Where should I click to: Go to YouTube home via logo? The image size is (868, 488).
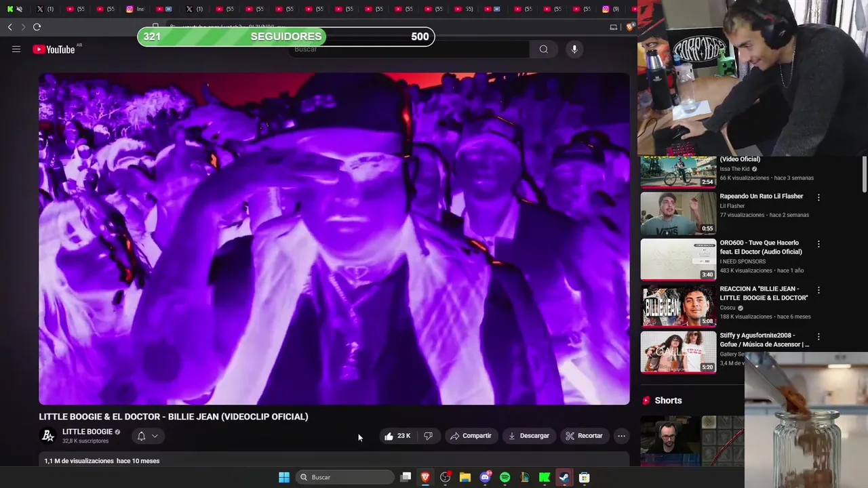[54, 49]
